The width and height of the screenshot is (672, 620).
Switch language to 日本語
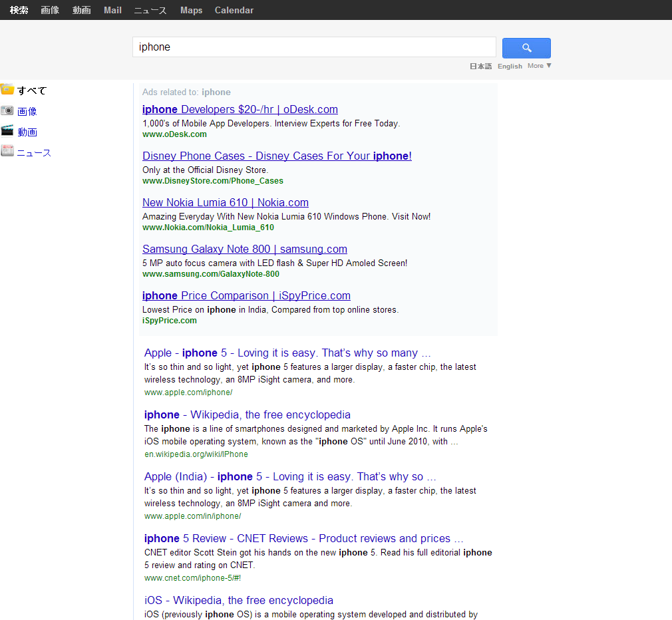[480, 66]
